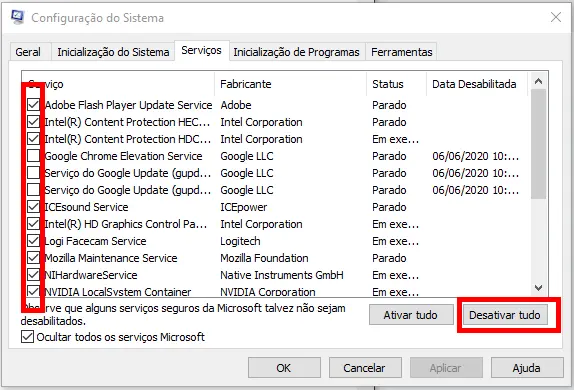
Task: Disable Intel HD Graphics Control Panel service
Action: pyautogui.click(x=33, y=224)
